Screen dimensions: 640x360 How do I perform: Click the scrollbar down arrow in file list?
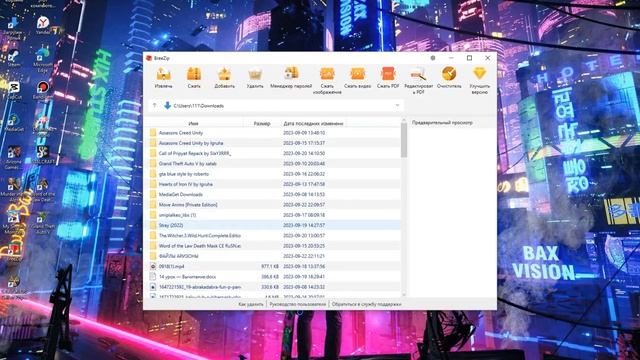point(404,294)
